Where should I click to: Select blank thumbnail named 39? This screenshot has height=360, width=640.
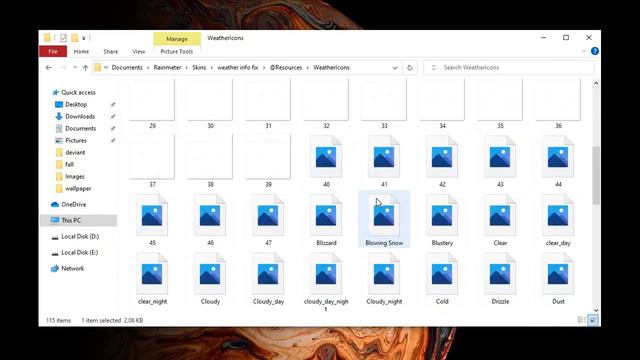pyautogui.click(x=268, y=161)
